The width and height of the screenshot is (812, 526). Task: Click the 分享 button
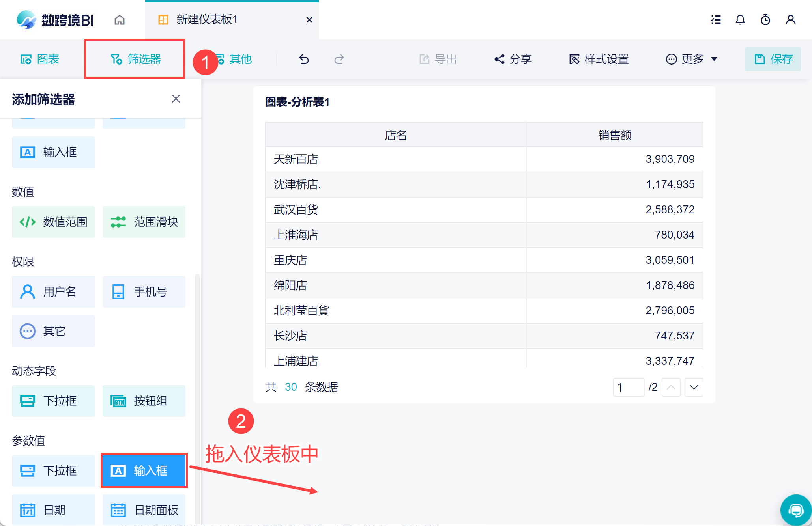(x=513, y=59)
